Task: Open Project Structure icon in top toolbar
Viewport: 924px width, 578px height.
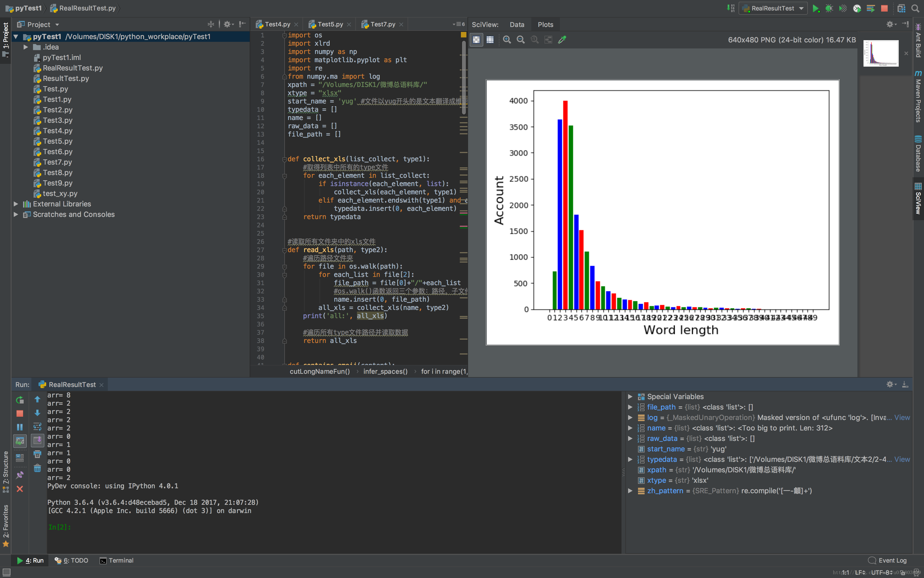Action: [901, 9]
